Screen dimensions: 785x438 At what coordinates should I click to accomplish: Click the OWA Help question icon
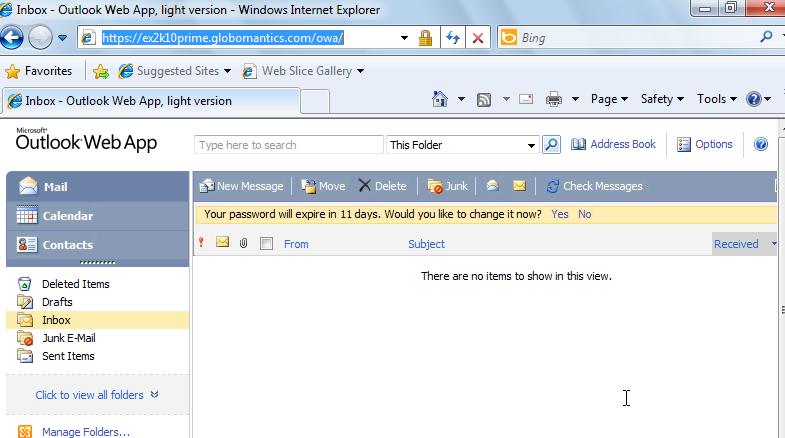tap(760, 144)
